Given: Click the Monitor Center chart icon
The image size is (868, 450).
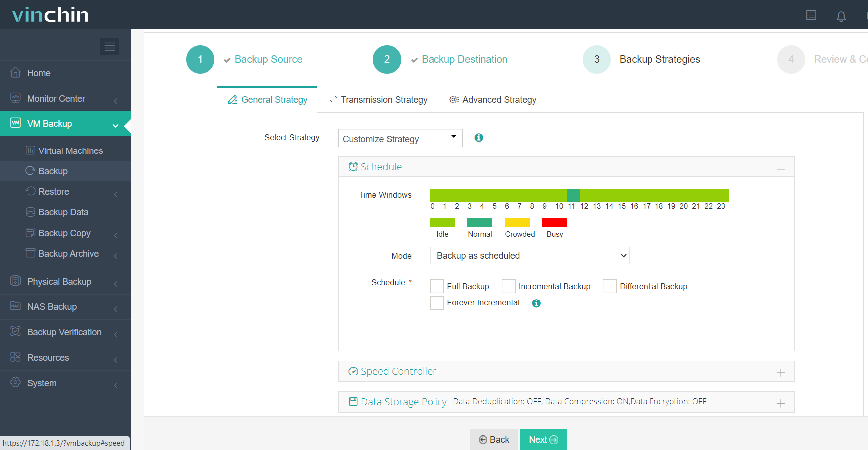Looking at the screenshot, I should click(16, 98).
